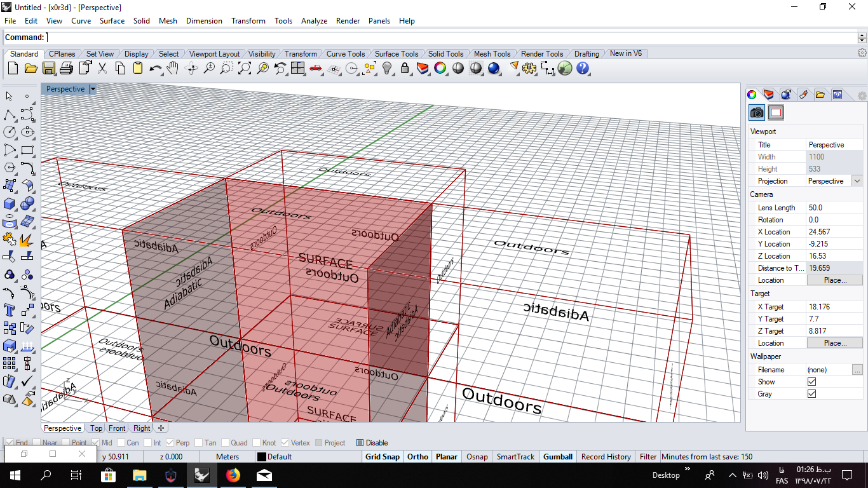Toggle the Vertex osnap checkbox
868x488 pixels.
pyautogui.click(x=285, y=443)
